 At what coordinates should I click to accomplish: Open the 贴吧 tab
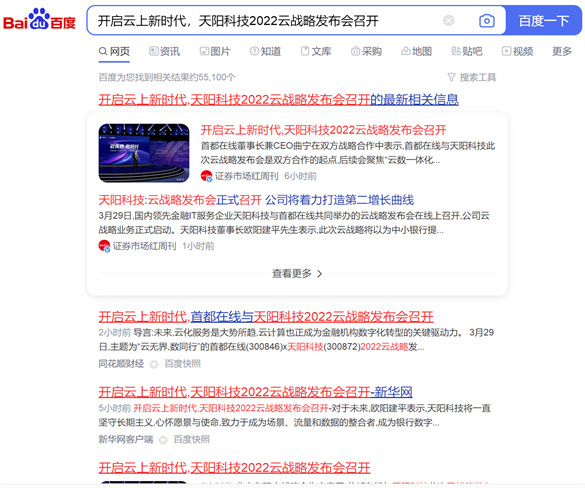pyautogui.click(x=467, y=51)
